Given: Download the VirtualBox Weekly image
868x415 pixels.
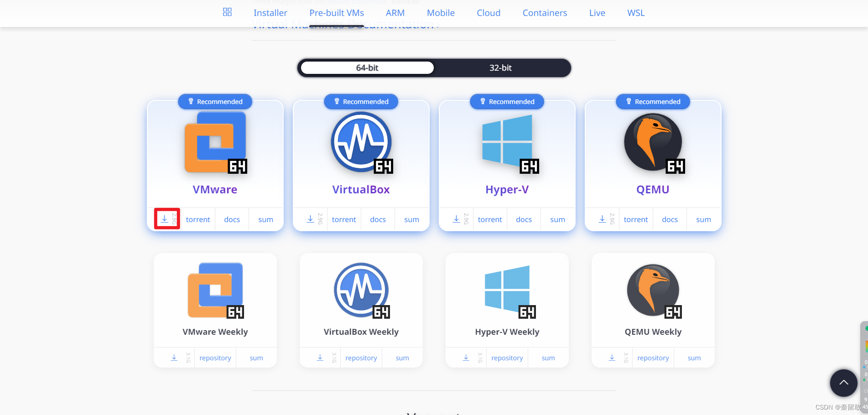Looking at the screenshot, I should pos(320,358).
